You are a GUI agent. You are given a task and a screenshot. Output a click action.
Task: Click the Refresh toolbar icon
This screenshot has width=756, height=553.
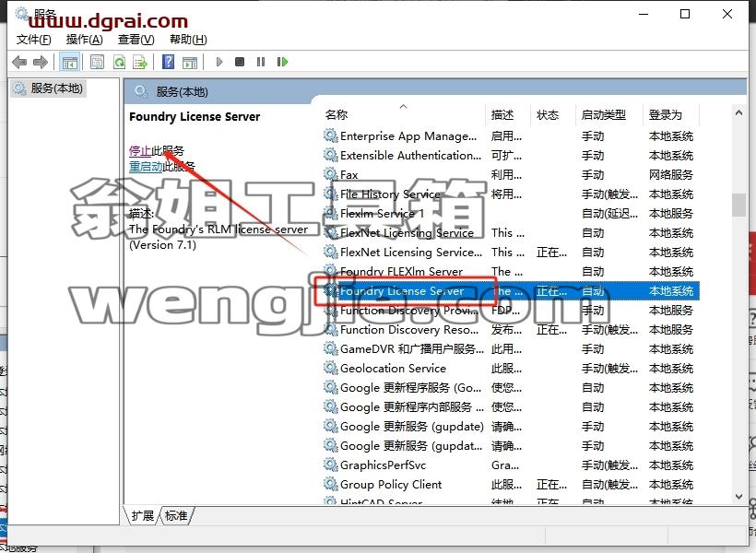tap(119, 62)
